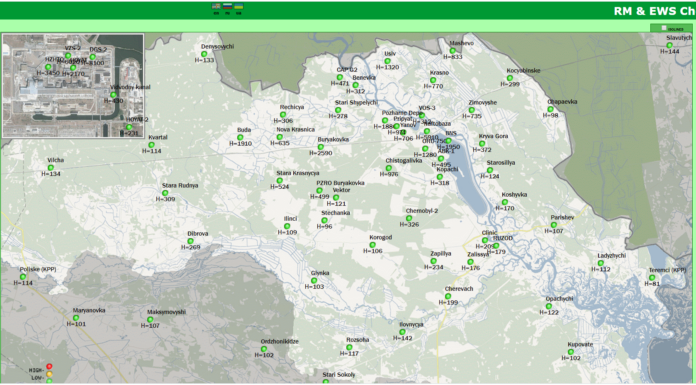Choose the Ukrainian flag language icon
Viewport: 696px width, 385px height.
tap(239, 7)
